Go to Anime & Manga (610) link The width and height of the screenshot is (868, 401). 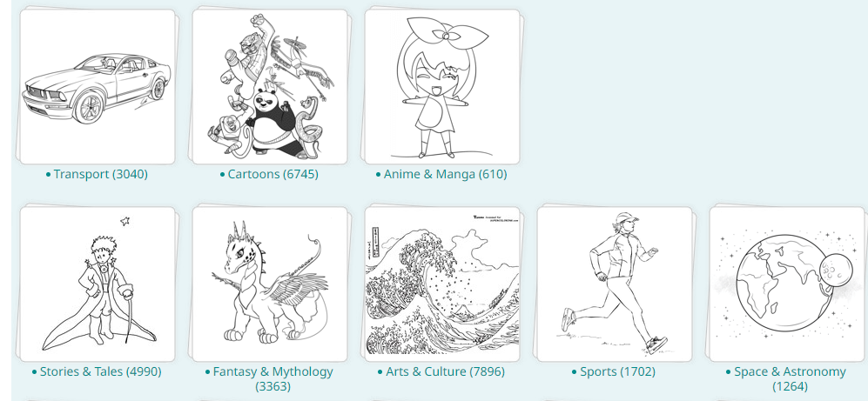coord(445,174)
